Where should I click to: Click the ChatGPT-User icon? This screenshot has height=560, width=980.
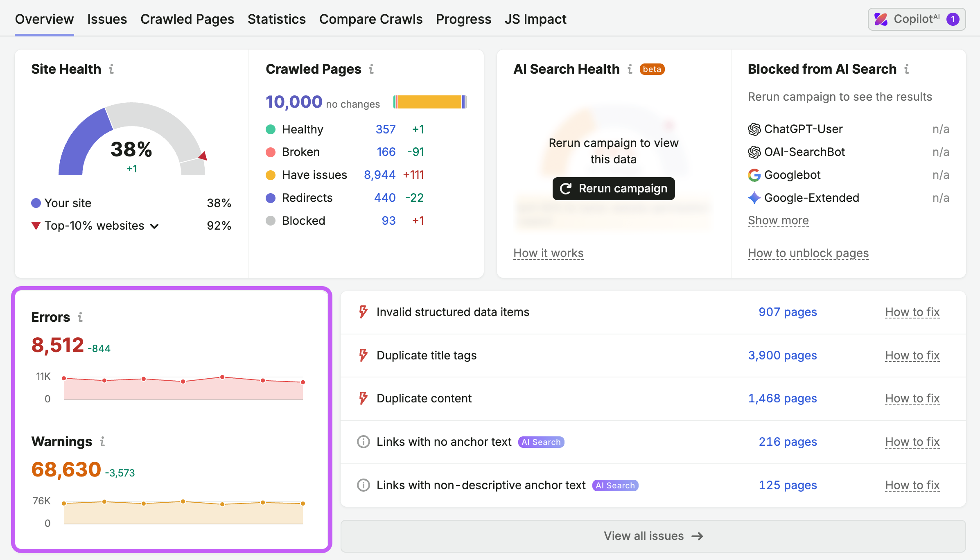(x=754, y=129)
